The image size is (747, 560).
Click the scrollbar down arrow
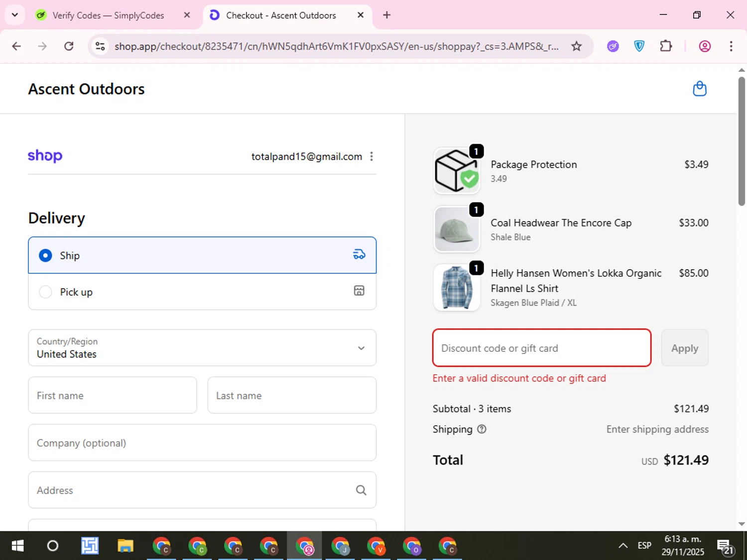click(x=742, y=524)
